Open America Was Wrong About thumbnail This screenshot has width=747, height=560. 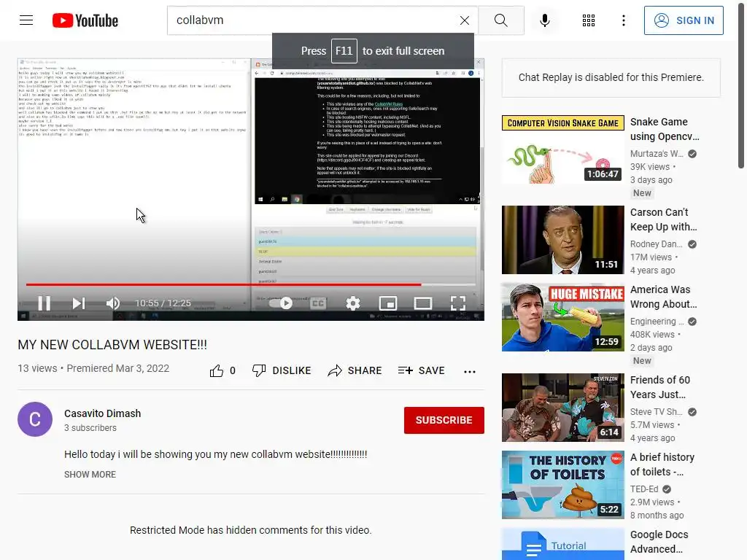click(x=562, y=317)
